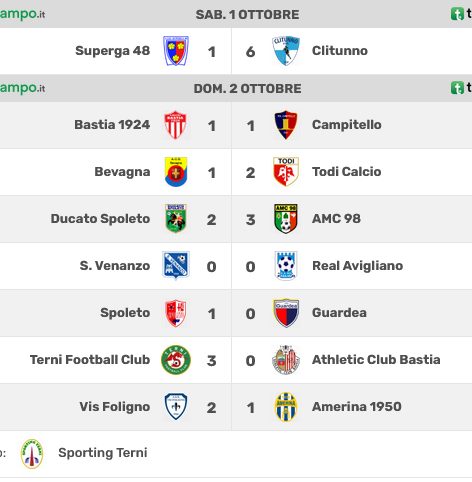This screenshot has width=472, height=482.
Task: Open the Athletic Club Bastia team name
Action: tap(376, 360)
